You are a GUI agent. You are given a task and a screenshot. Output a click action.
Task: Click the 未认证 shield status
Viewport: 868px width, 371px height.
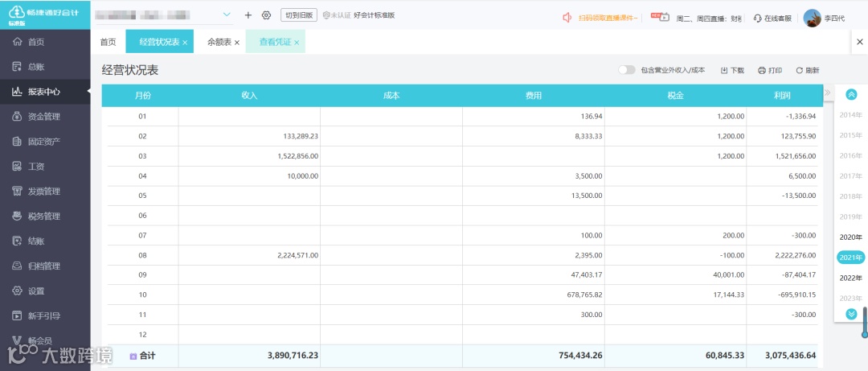[337, 15]
